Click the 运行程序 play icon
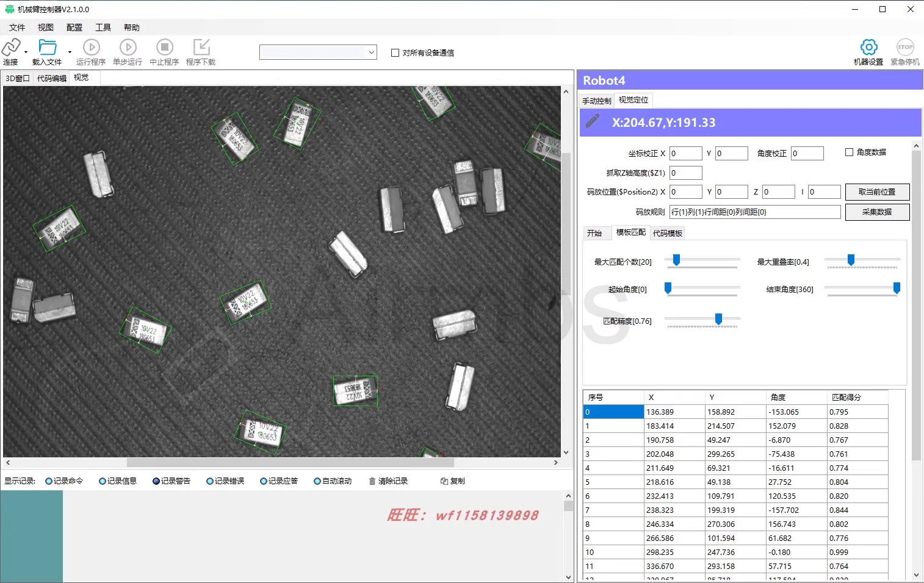Viewport: 924px width, 583px height. 91,48
